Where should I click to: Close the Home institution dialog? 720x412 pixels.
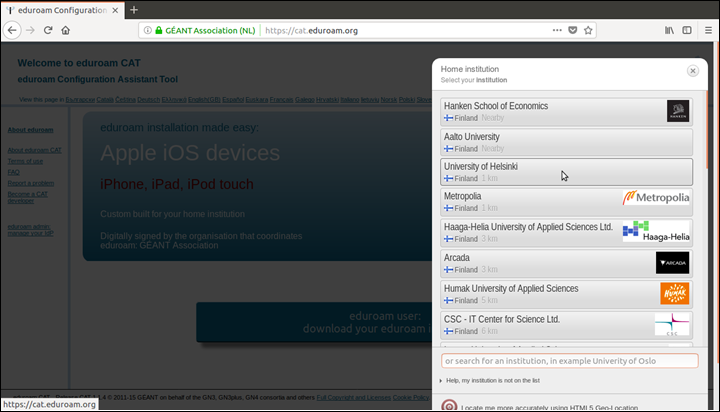click(x=692, y=71)
